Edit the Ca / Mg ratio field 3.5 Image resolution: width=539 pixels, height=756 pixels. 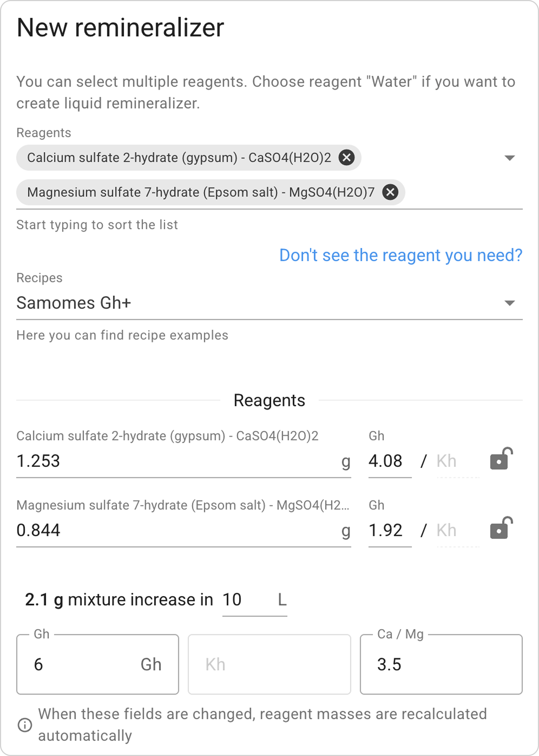coord(441,664)
